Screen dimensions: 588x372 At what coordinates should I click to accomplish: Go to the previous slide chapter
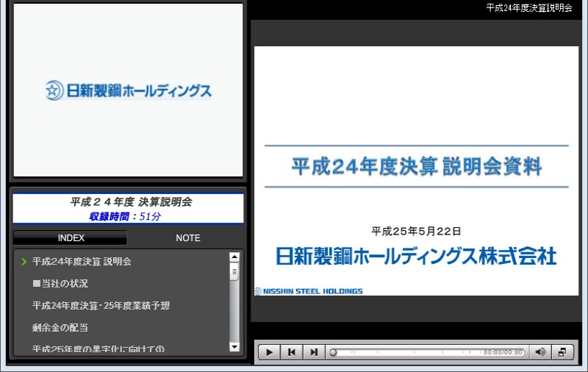click(x=291, y=352)
